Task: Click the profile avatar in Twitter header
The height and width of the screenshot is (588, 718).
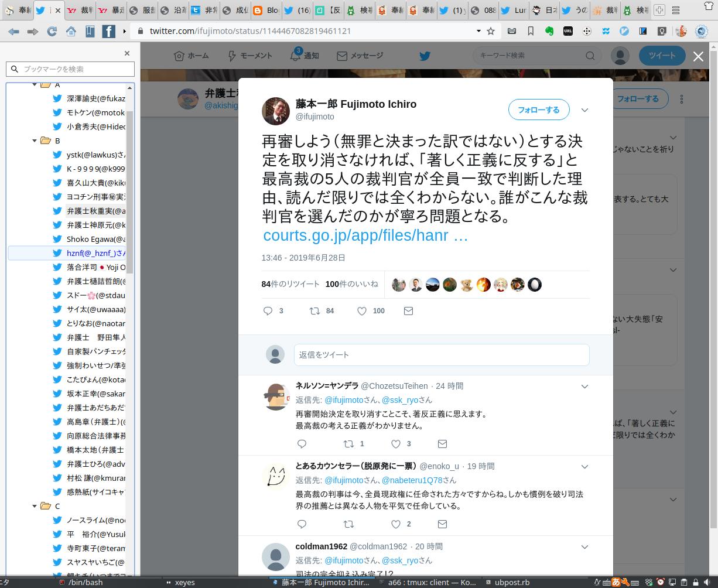Action: [x=620, y=56]
